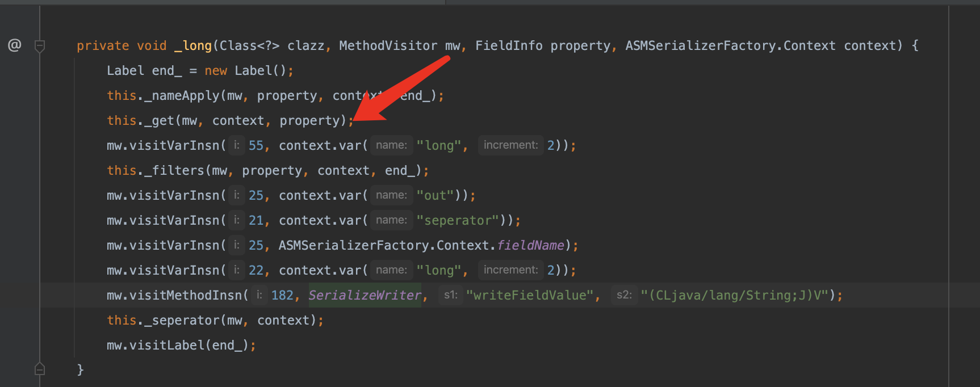
Task: Click the highlighted SerializeWriter identifier
Action: 365,295
